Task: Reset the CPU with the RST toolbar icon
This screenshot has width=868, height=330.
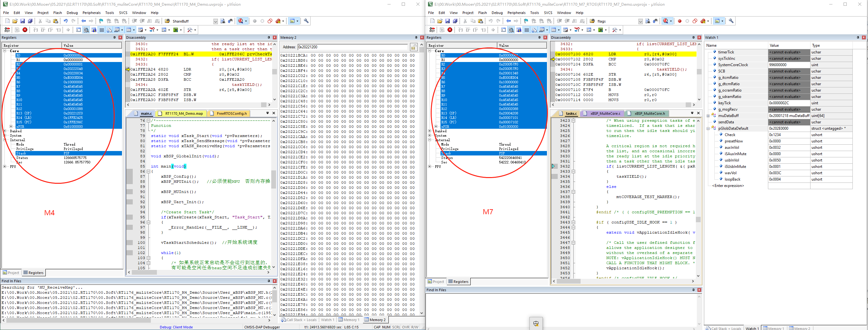Action: tap(7, 30)
